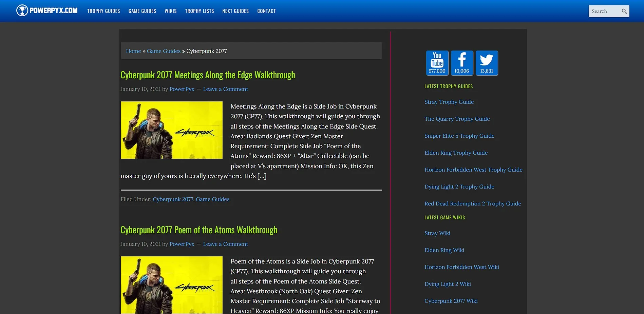Open Stray Wiki link

[437, 233]
